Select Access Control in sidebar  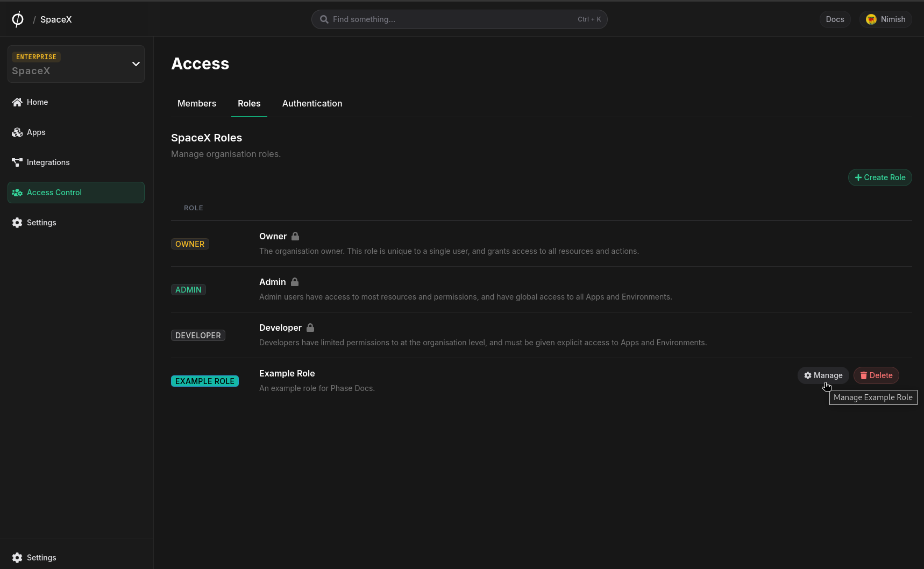(76, 193)
